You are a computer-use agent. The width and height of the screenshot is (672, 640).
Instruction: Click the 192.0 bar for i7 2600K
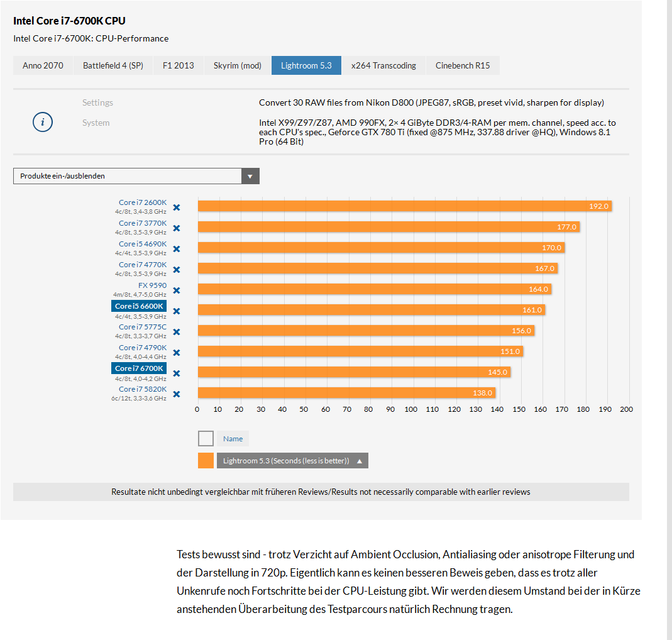[405, 206]
